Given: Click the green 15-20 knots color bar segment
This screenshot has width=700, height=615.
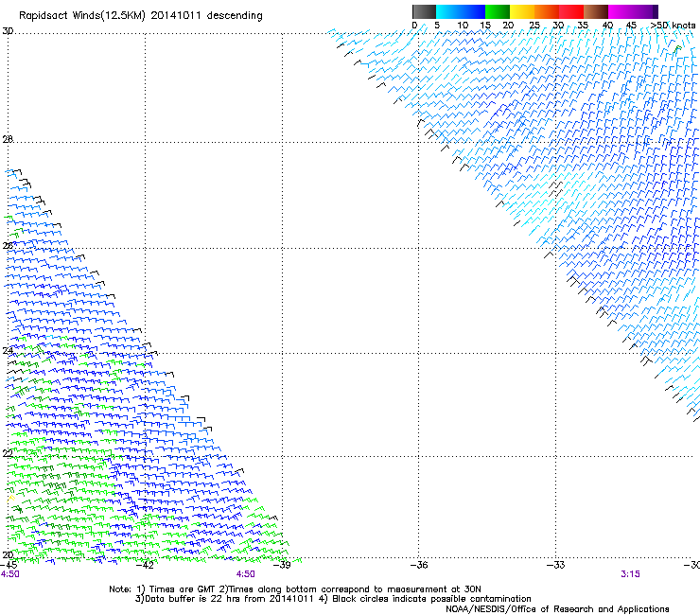Looking at the screenshot, I should click(498, 11).
